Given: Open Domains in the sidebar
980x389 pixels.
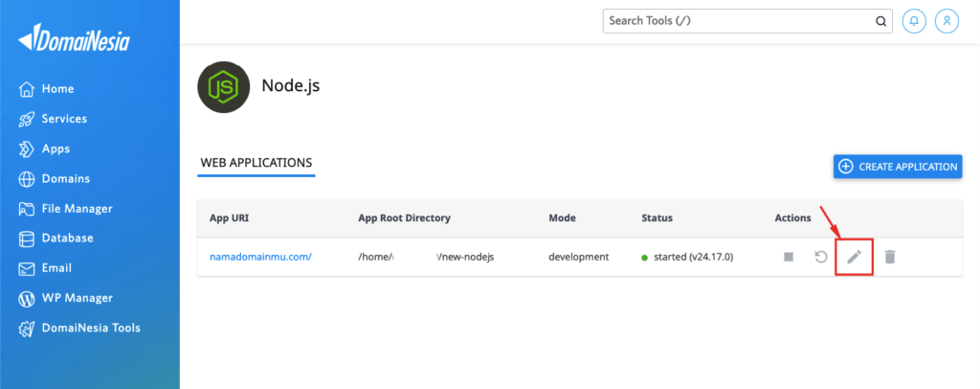Looking at the screenshot, I should pos(66,179).
